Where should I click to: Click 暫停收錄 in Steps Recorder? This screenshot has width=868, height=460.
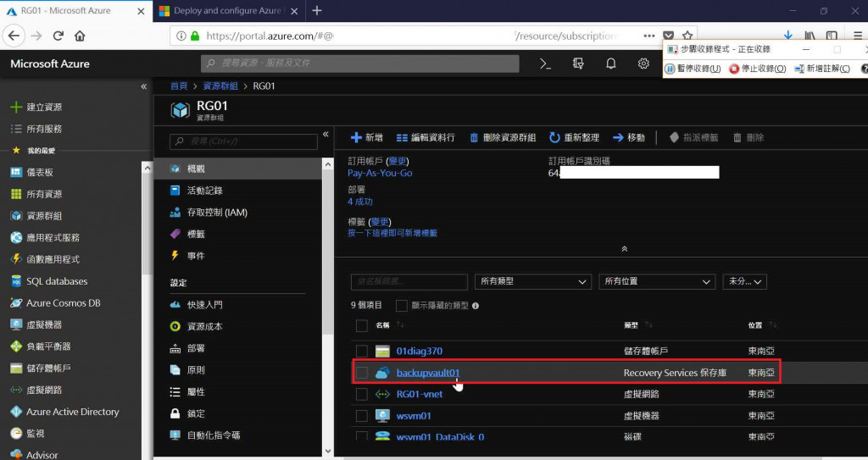693,69
